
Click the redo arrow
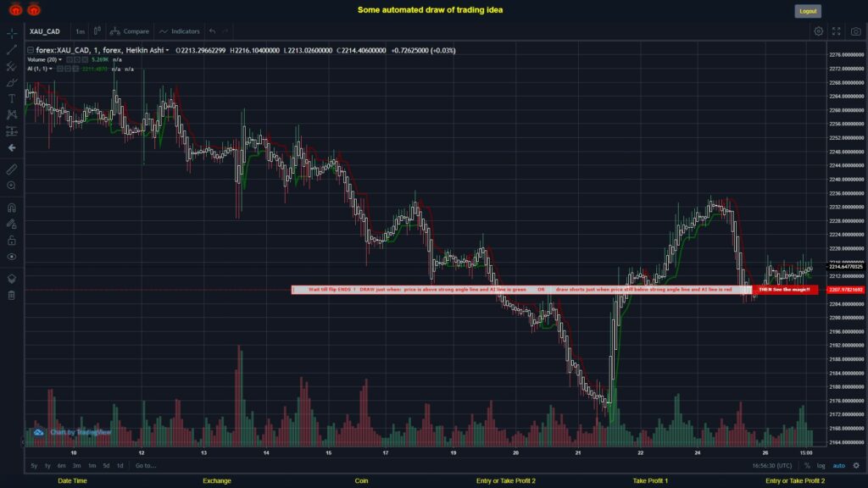tap(225, 31)
